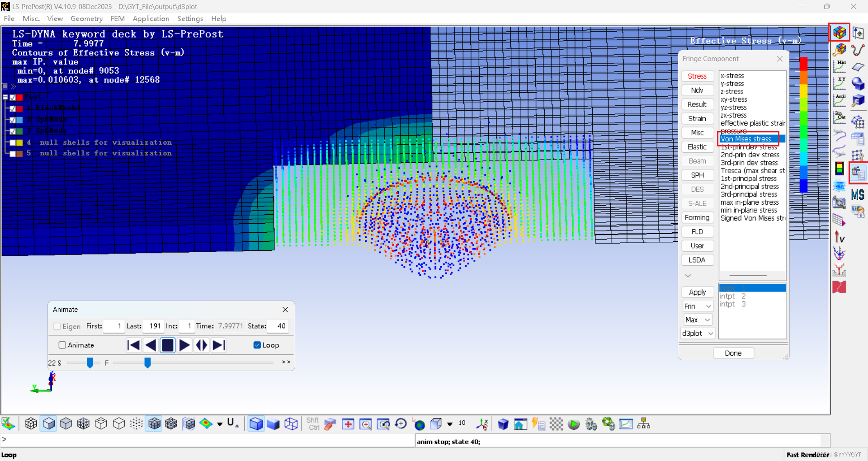Open the vector plot icon
Viewport: 868px width, 461px height.
pos(840,236)
